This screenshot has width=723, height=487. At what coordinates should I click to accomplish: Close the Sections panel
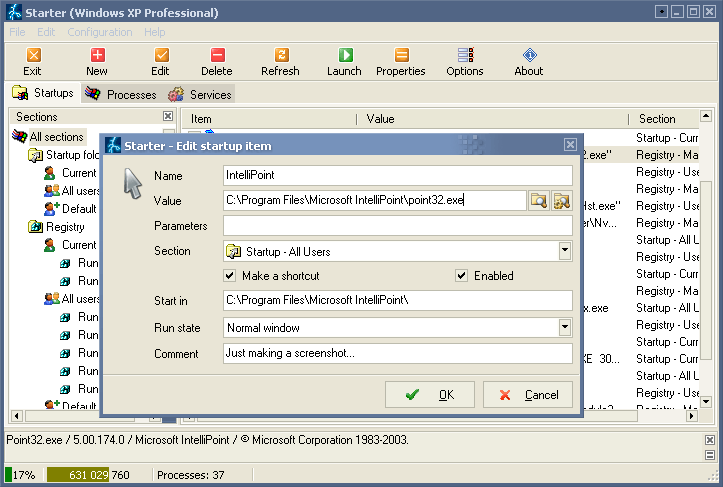168,116
